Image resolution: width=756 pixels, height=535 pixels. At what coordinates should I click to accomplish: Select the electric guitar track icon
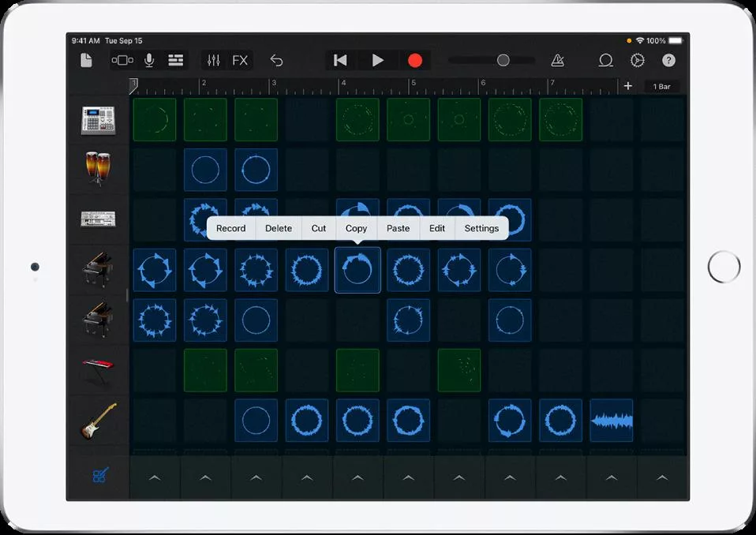98,420
